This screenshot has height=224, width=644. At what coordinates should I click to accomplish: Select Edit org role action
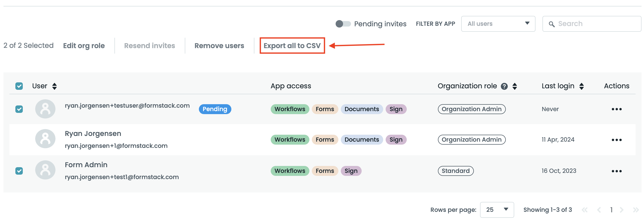(84, 46)
